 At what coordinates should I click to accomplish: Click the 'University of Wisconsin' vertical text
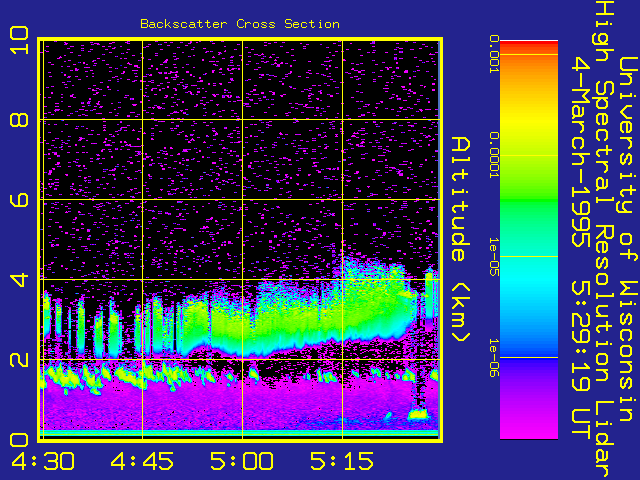tap(628, 239)
